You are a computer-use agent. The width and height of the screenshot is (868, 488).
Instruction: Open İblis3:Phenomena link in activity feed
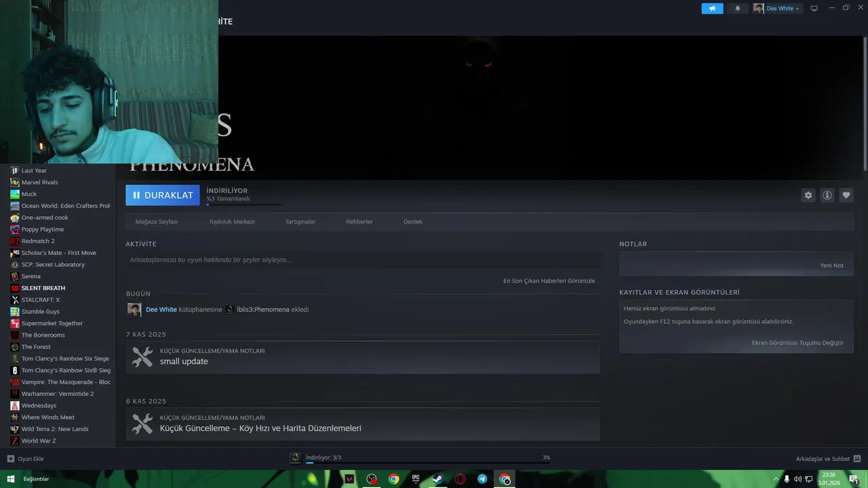262,310
